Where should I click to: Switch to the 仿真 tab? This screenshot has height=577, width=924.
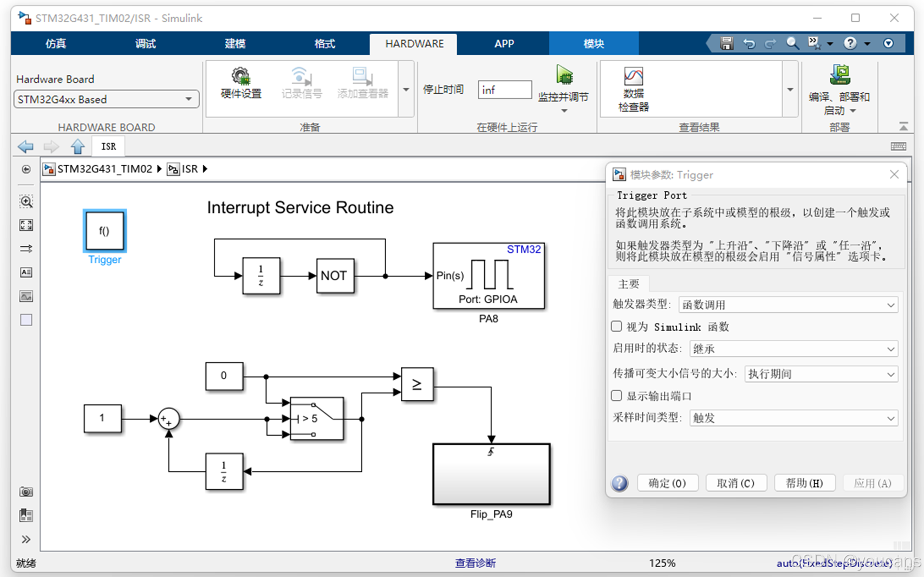(x=56, y=43)
